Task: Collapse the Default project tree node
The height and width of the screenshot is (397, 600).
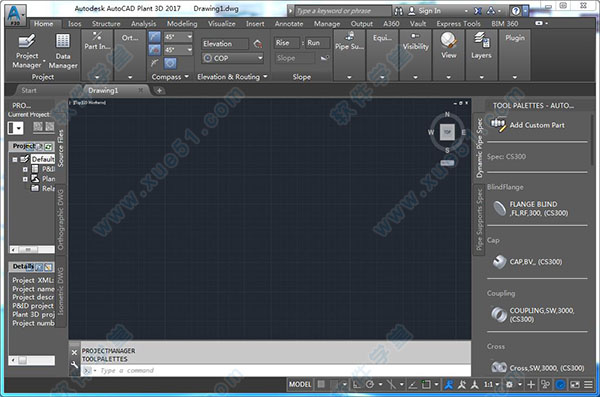Action: pos(15,159)
